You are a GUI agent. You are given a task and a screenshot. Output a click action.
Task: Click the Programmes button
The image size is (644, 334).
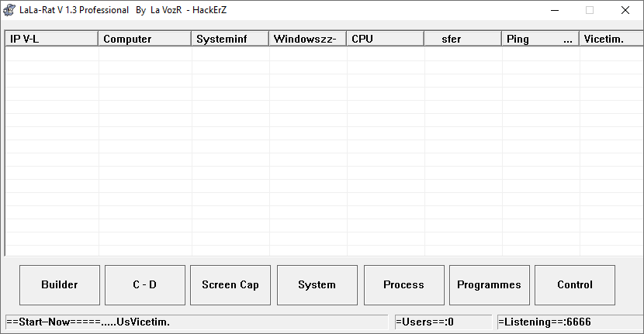coord(489,284)
